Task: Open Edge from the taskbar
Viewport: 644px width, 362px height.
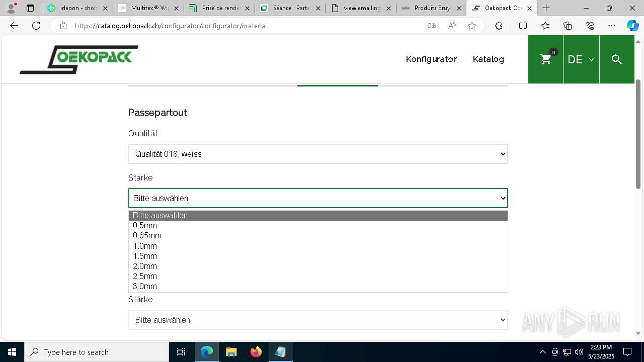Action: (x=207, y=352)
